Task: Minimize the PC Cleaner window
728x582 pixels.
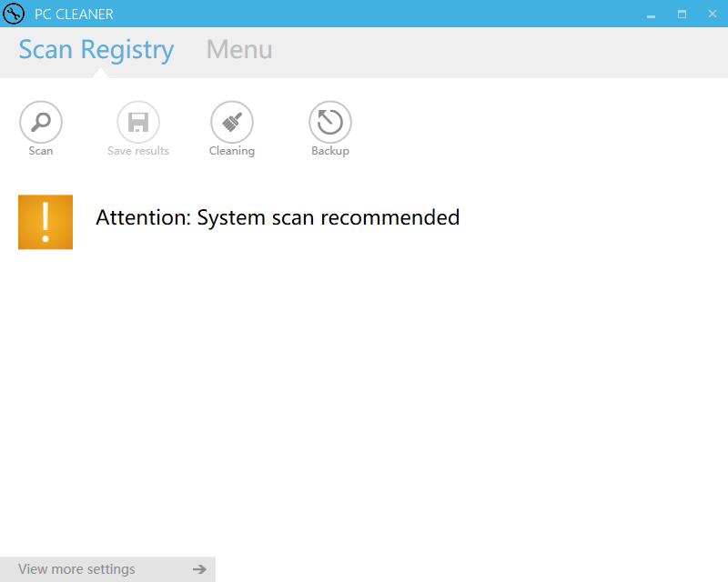Action: click(x=651, y=15)
